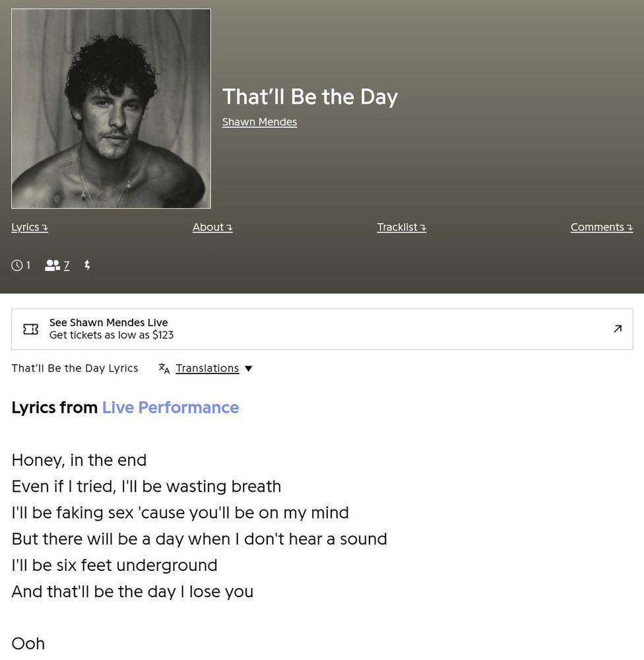Click the "That'll Be the Day" song title

coord(310,96)
